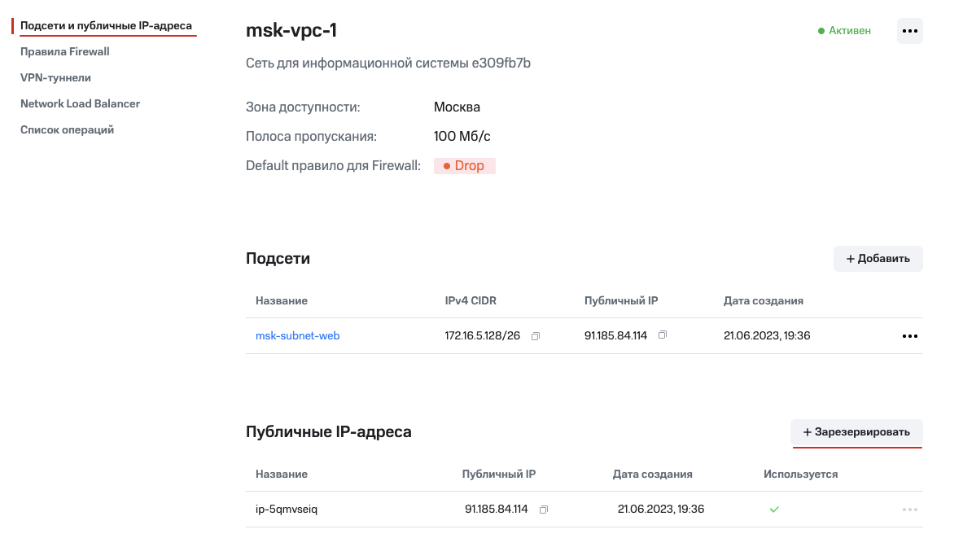
Task: Copy public IP of ip-5qmvseiq
Action: click(544, 510)
